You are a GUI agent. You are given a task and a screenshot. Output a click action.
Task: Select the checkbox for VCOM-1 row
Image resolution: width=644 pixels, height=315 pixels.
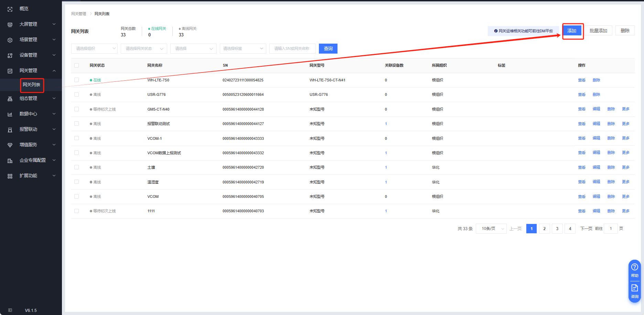(76, 138)
